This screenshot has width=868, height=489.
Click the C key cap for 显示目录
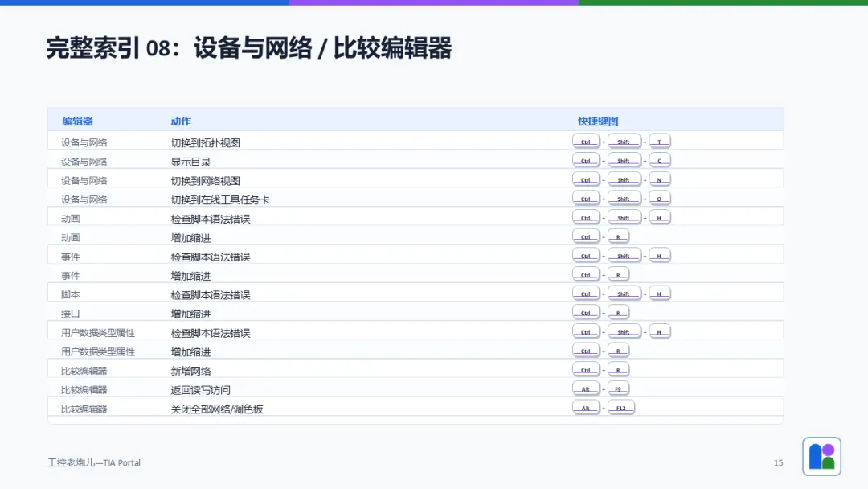pyautogui.click(x=659, y=161)
